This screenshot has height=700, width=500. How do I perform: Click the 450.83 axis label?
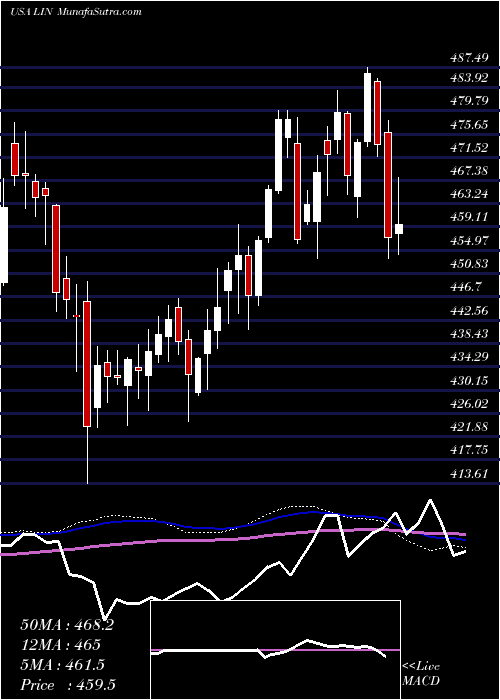pos(469,263)
